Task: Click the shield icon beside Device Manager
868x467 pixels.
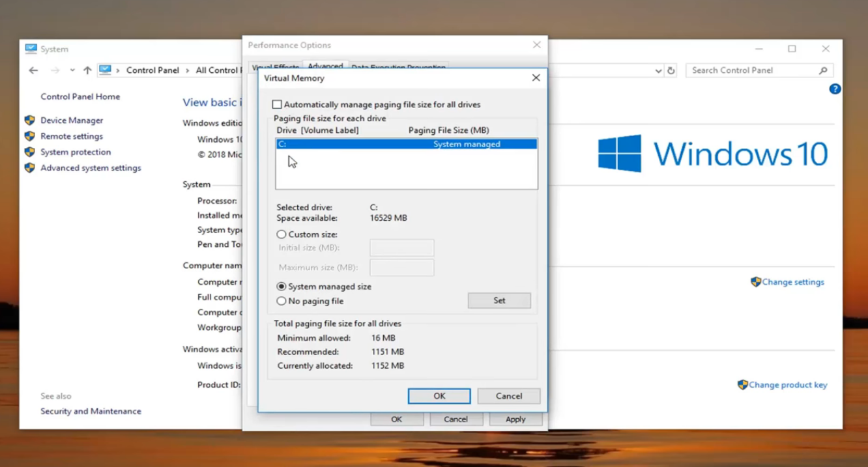Action: click(29, 120)
